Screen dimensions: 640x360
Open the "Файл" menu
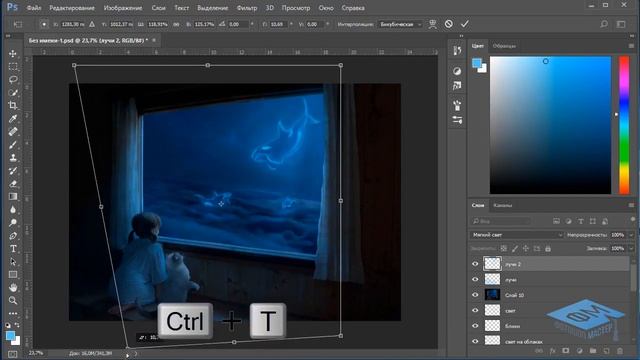click(x=33, y=8)
